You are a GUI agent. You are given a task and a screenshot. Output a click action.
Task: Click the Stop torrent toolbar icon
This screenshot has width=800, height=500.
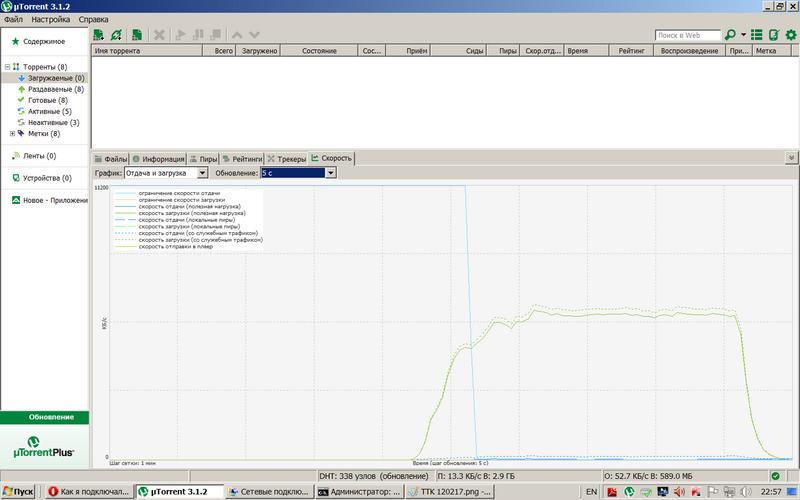tap(215, 35)
